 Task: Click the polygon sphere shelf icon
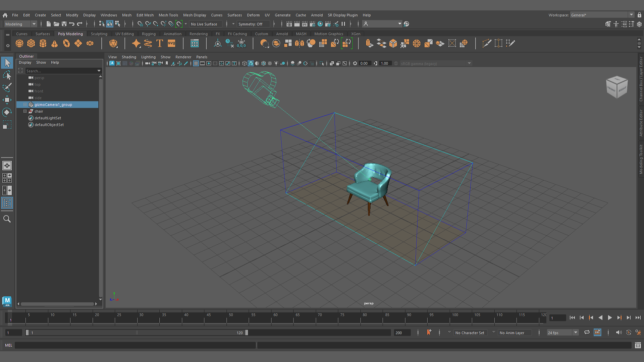(19, 44)
